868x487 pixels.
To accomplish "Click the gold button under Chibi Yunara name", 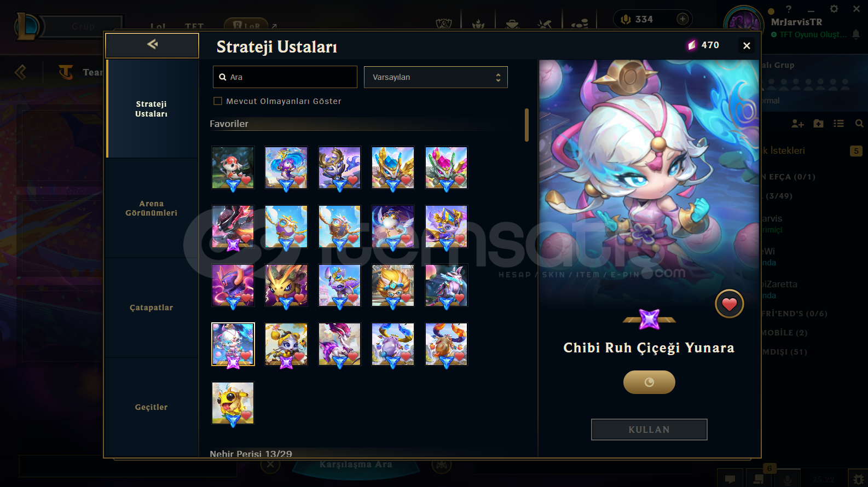I will coord(649,382).
